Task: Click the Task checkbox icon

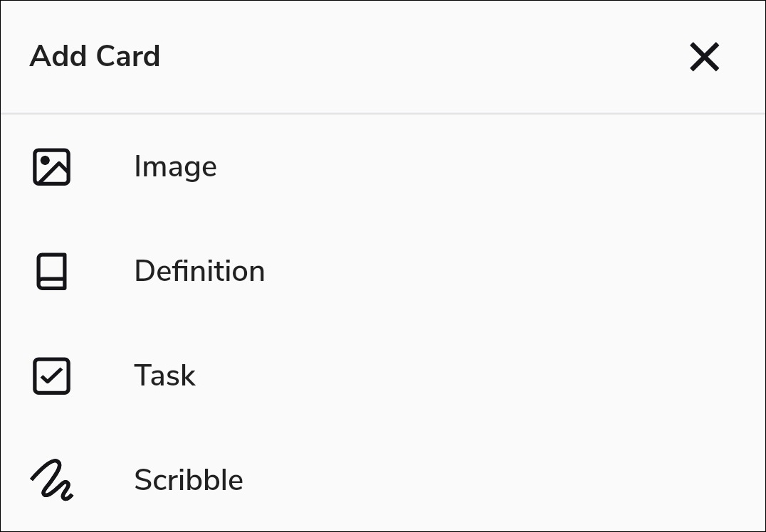Action: (x=51, y=376)
